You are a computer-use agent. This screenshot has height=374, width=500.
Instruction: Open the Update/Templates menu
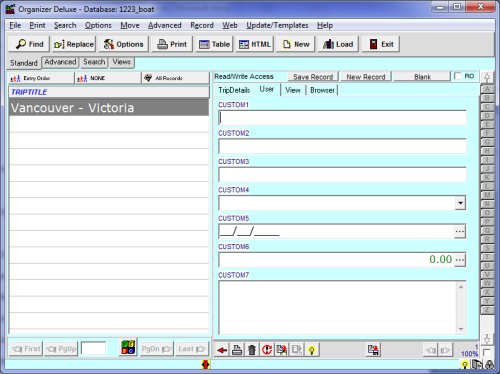[277, 25]
